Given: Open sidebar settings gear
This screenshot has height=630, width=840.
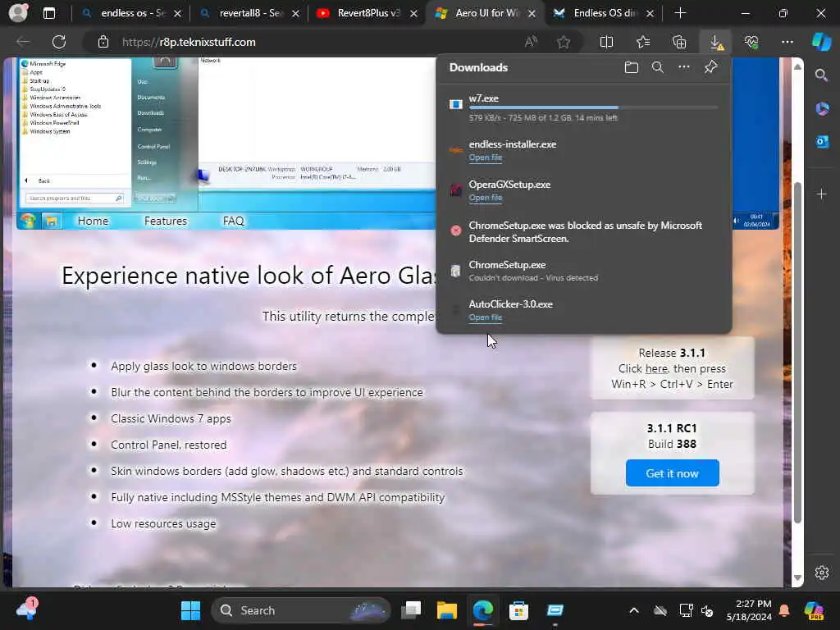Looking at the screenshot, I should [822, 573].
